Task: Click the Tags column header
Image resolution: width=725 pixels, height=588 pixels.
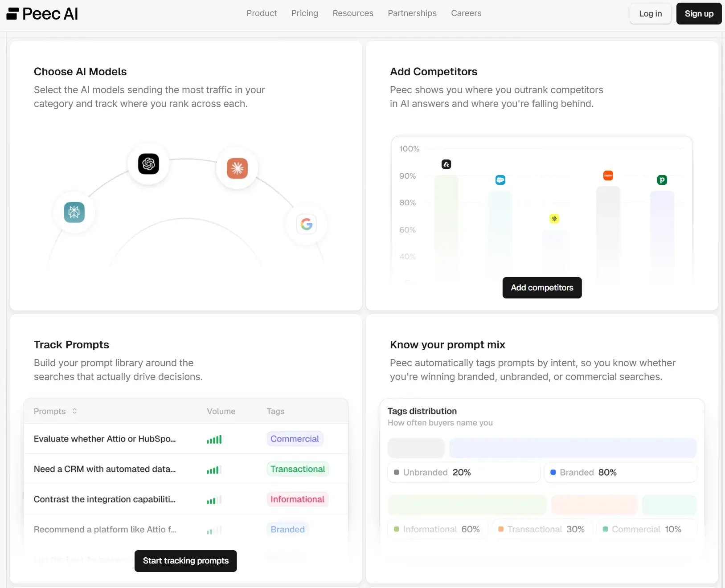Action: coord(275,411)
